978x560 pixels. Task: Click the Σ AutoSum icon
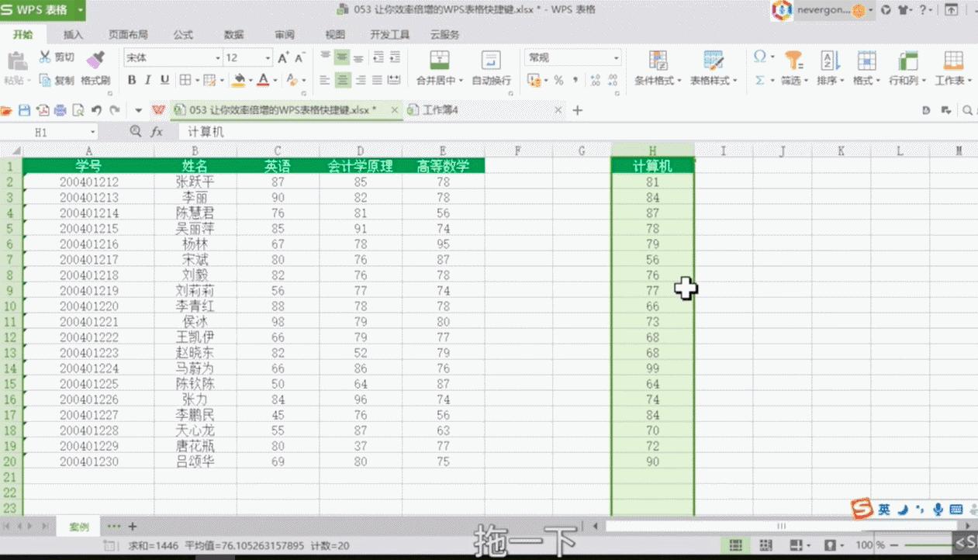click(760, 80)
